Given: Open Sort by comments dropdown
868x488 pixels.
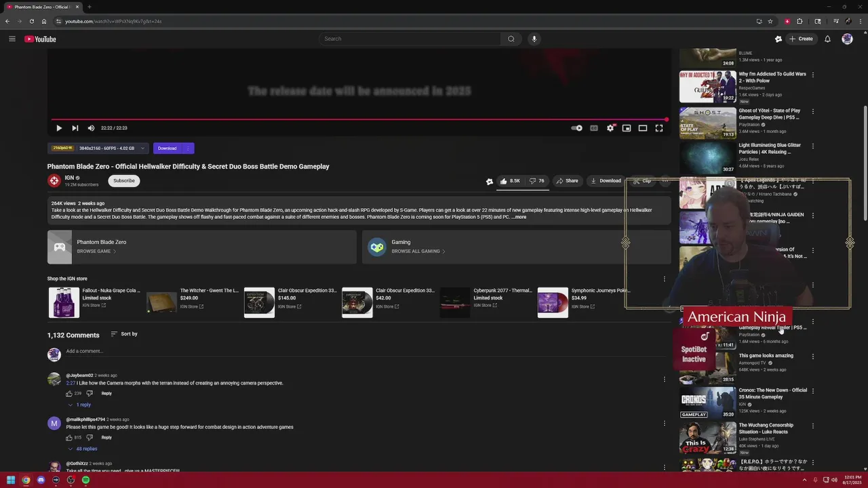Looking at the screenshot, I should 124,334.
